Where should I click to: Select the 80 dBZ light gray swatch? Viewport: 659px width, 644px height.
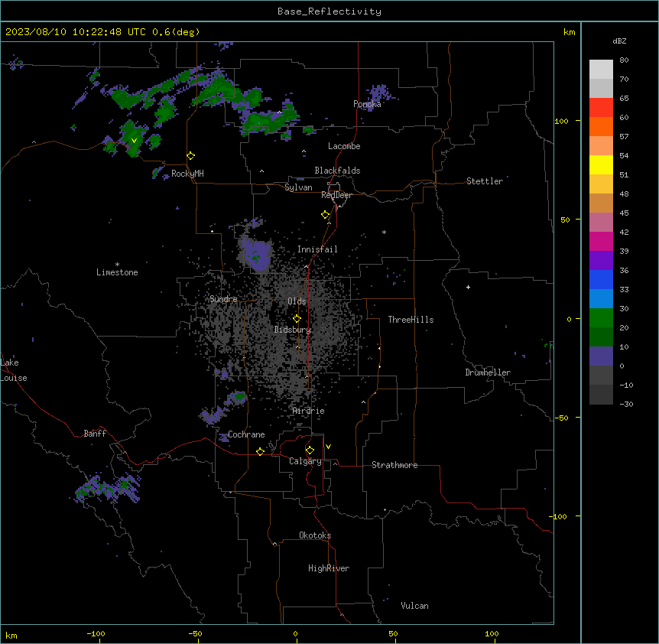tap(601, 69)
